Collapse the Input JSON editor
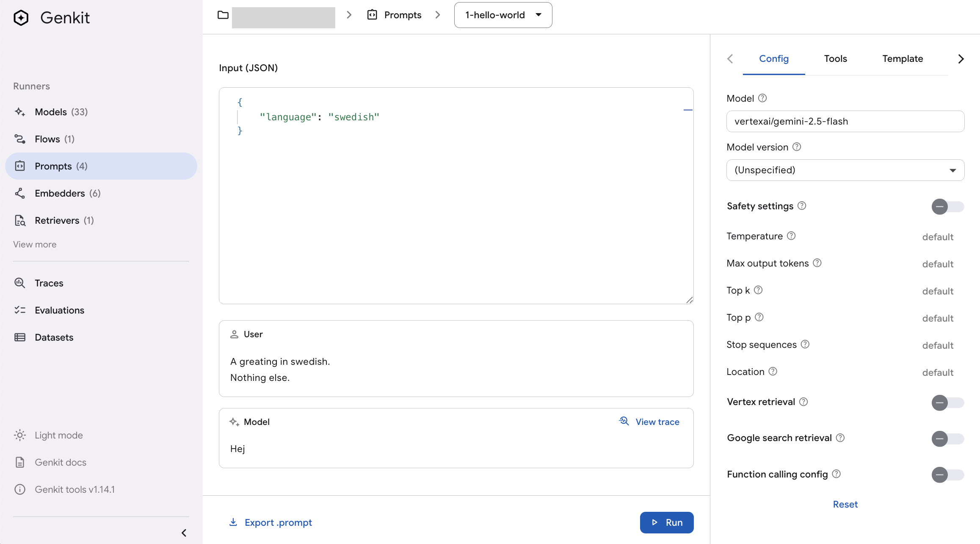 [688, 109]
